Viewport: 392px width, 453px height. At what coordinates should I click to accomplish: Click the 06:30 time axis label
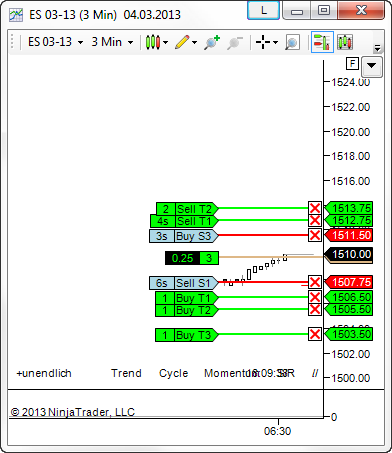point(277,431)
